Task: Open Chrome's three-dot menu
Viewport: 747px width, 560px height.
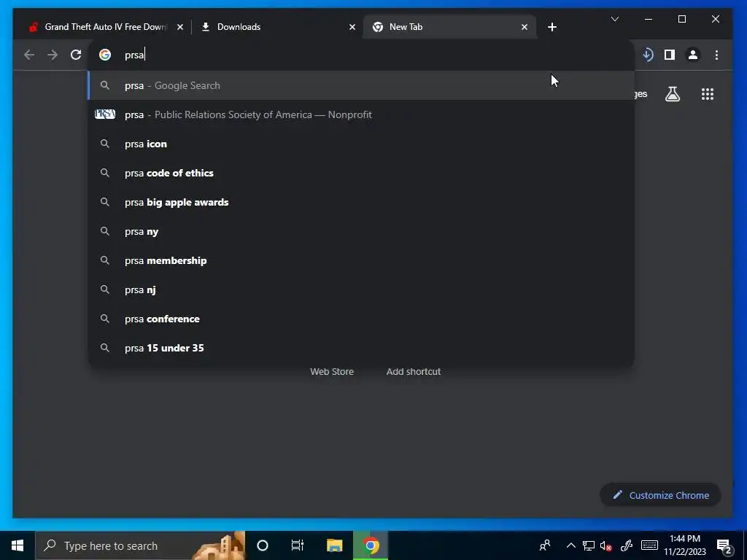Action: (x=716, y=55)
